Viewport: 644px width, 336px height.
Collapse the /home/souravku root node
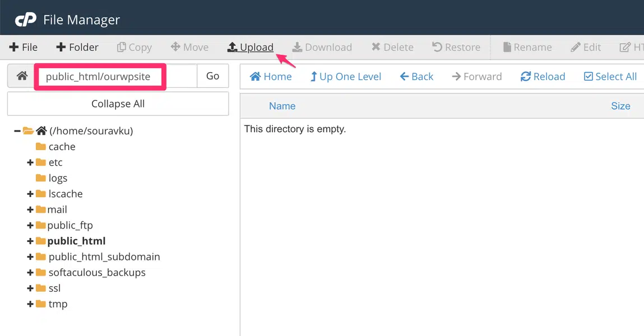17,131
